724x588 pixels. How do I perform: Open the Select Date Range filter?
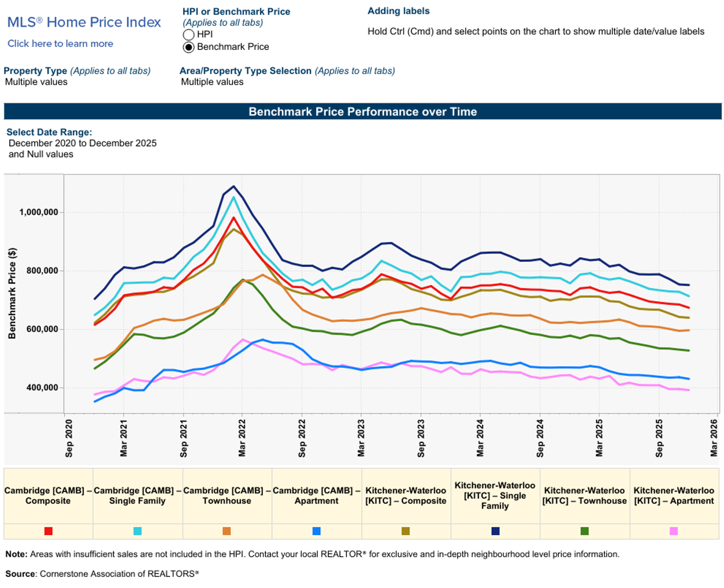(x=82, y=148)
